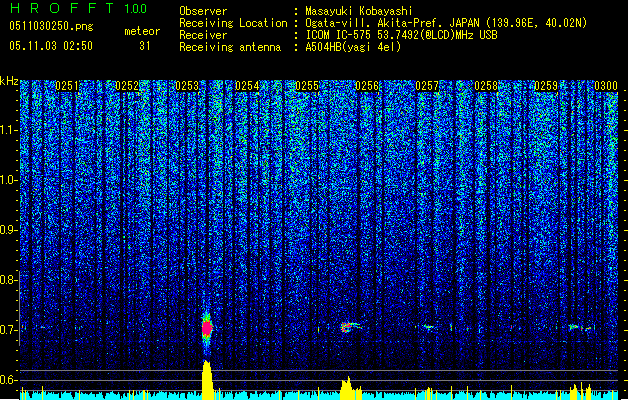629x400 pixels.
Task: Click the 0251 time marker
Action: click(67, 86)
